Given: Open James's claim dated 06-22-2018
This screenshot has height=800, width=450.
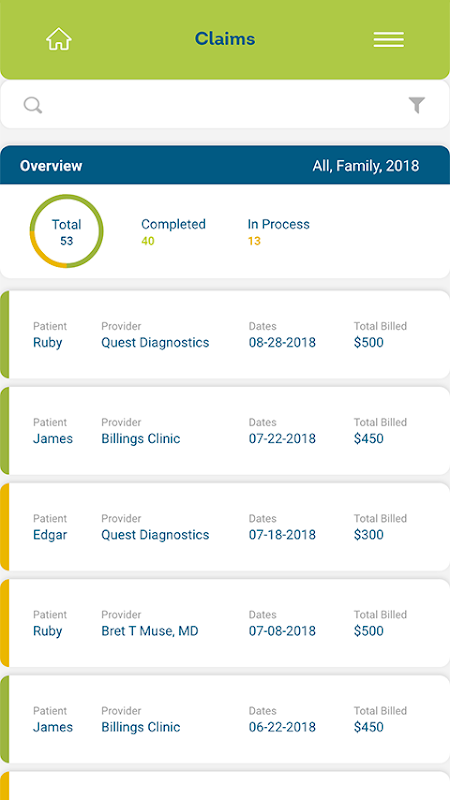Looking at the screenshot, I should pos(224,719).
